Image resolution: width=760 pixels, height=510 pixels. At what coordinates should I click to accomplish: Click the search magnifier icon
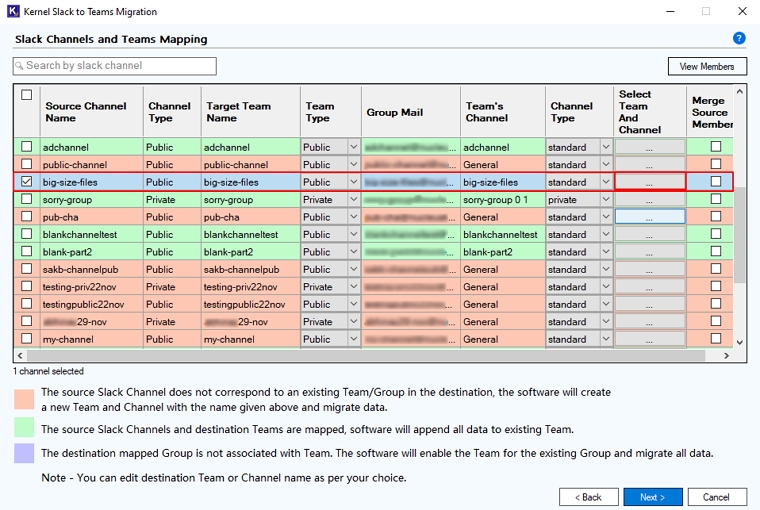pos(19,66)
